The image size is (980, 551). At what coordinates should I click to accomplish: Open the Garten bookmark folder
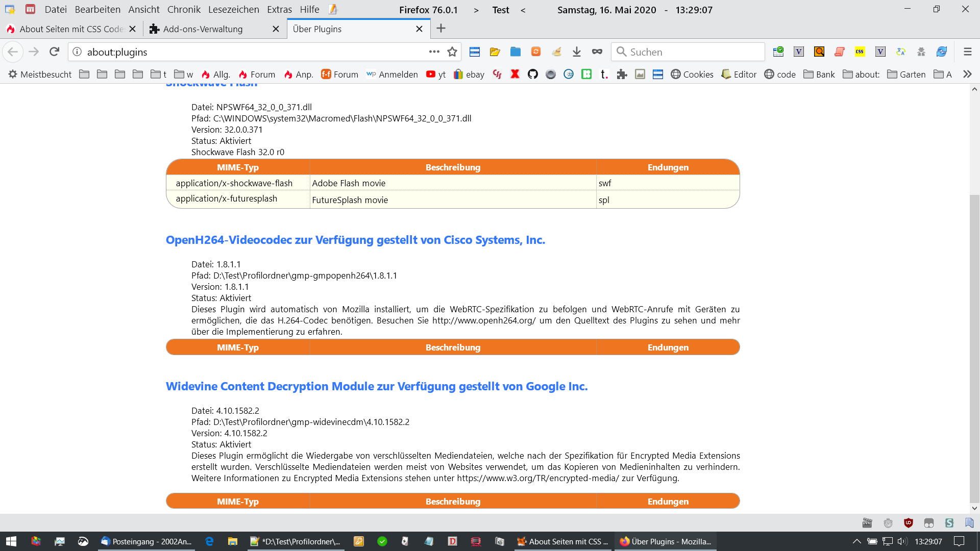[906, 74]
